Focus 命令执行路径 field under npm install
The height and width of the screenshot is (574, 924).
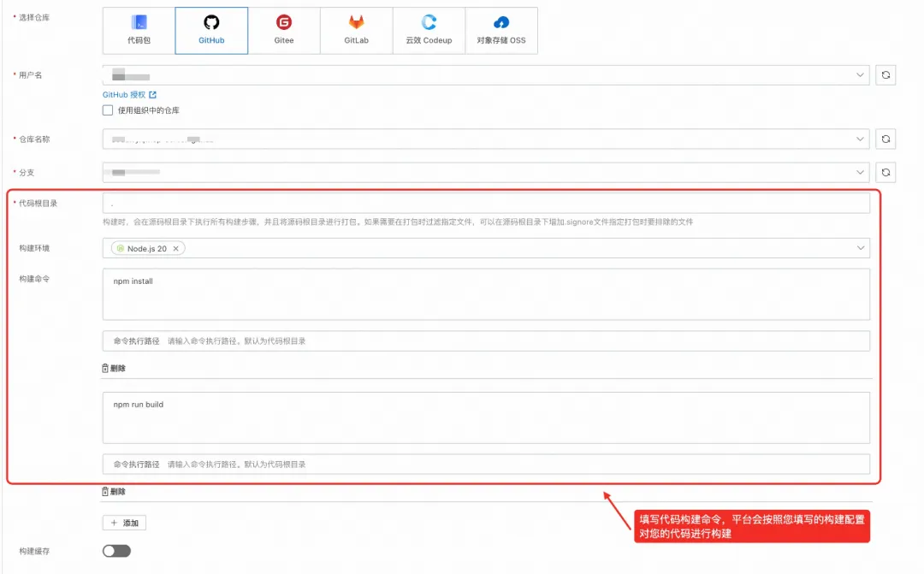[486, 340]
